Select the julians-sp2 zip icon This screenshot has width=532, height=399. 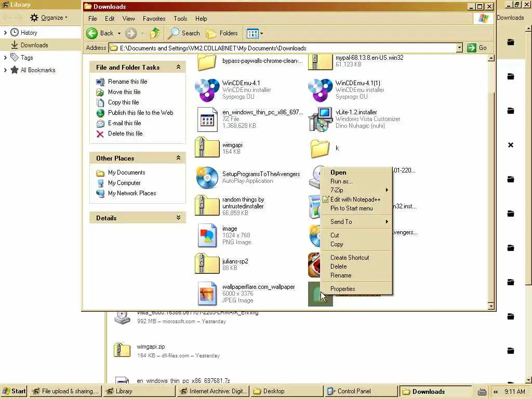(207, 263)
